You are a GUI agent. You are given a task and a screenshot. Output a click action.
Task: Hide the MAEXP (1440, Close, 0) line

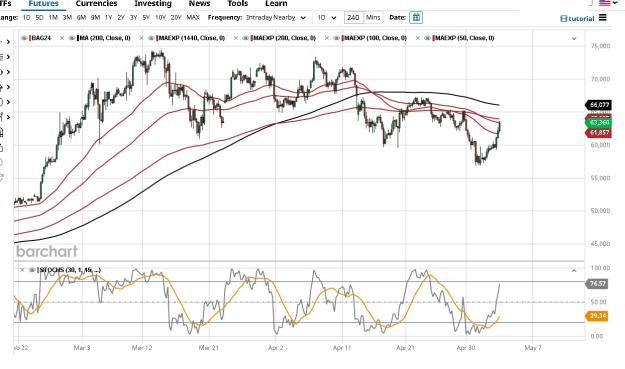click(151, 38)
